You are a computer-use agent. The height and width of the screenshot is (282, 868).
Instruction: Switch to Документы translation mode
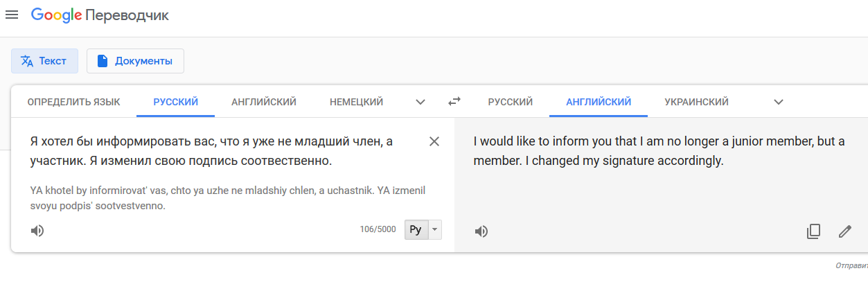135,61
